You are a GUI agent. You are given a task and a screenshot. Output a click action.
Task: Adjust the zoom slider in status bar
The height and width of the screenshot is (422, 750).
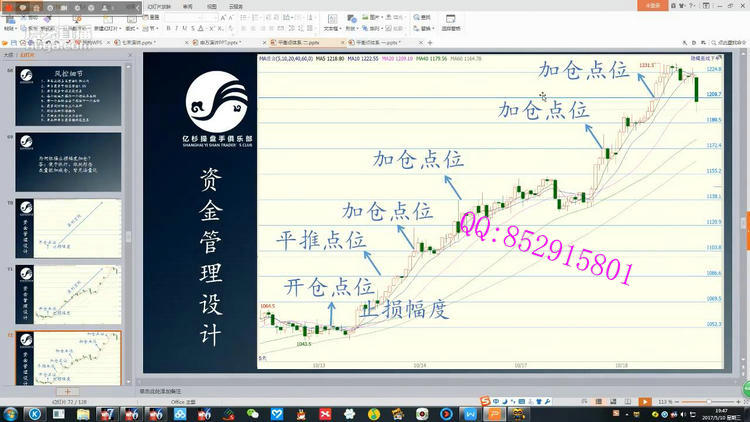(x=710, y=401)
